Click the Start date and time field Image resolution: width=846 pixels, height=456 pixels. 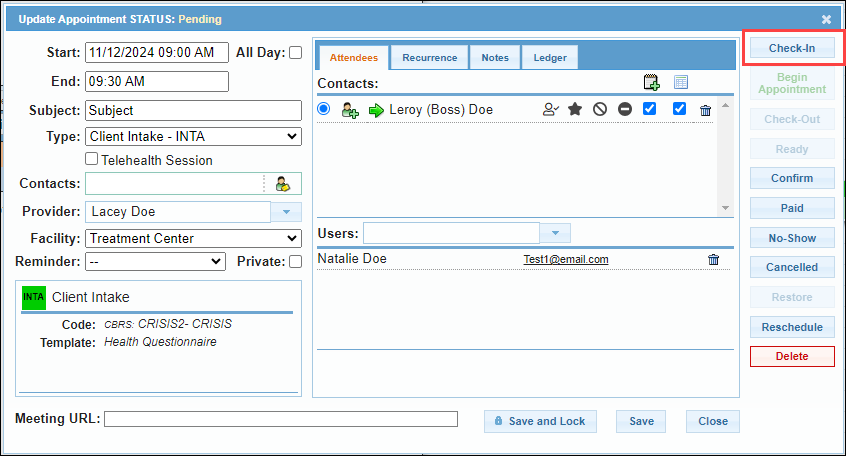click(x=157, y=52)
